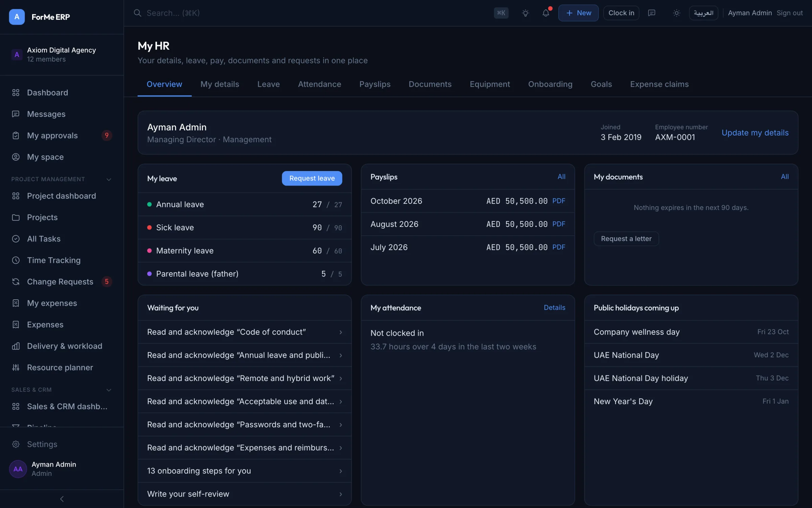Image resolution: width=812 pixels, height=508 pixels.
Task: Open August 2026 payslip PDF
Action: click(x=559, y=224)
